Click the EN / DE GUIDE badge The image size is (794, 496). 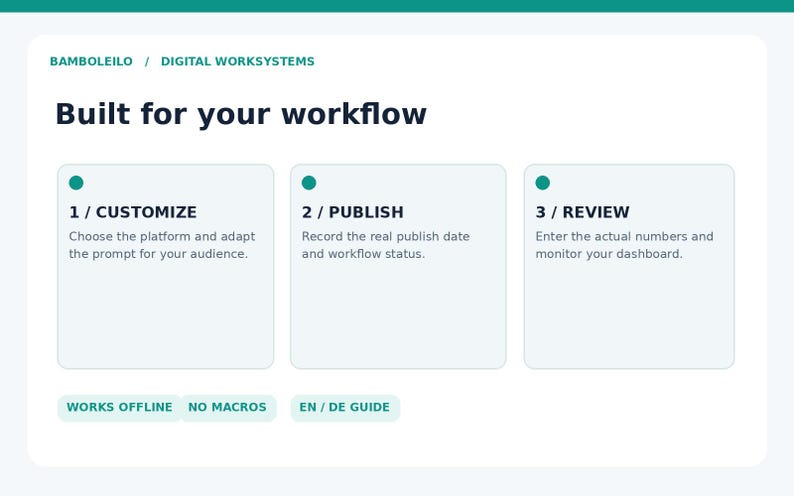345,408
